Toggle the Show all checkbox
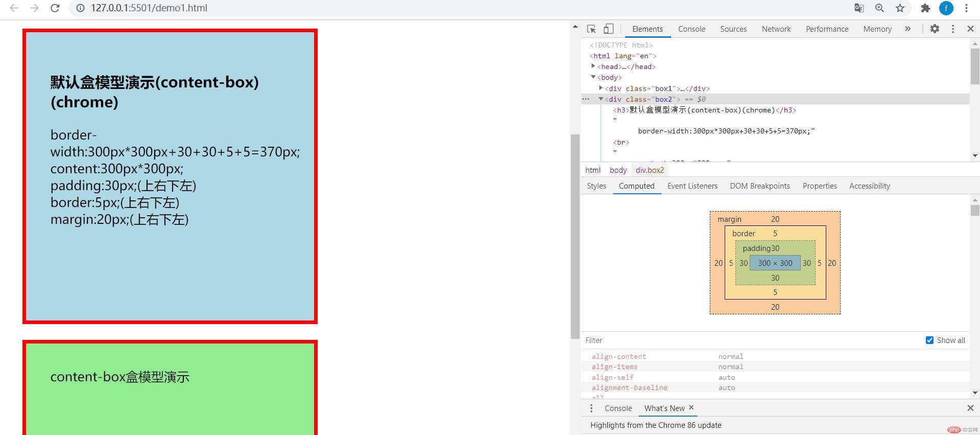Screen dimensions: 980x435 (929, 340)
